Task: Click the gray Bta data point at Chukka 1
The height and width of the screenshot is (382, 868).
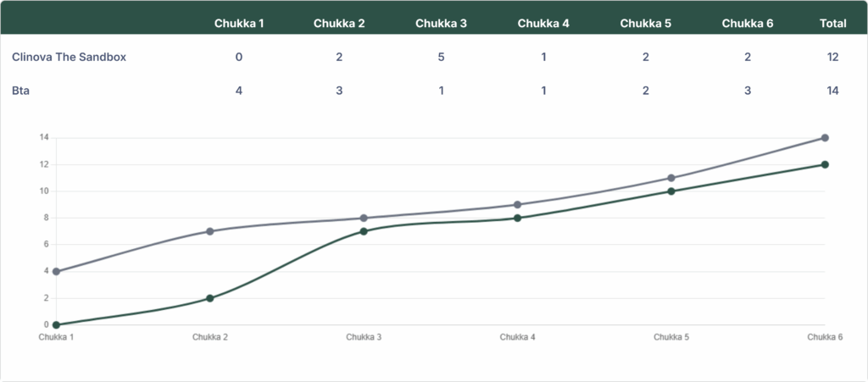Action: (x=56, y=272)
